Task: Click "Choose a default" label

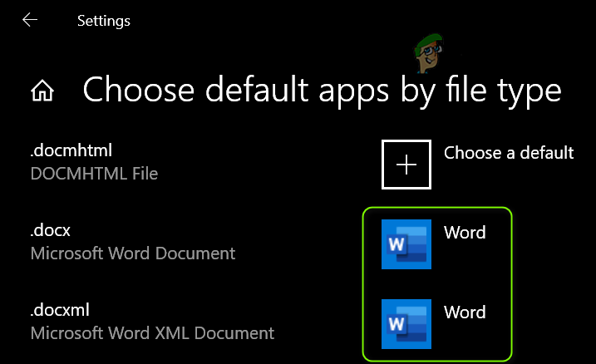Action: [x=509, y=153]
